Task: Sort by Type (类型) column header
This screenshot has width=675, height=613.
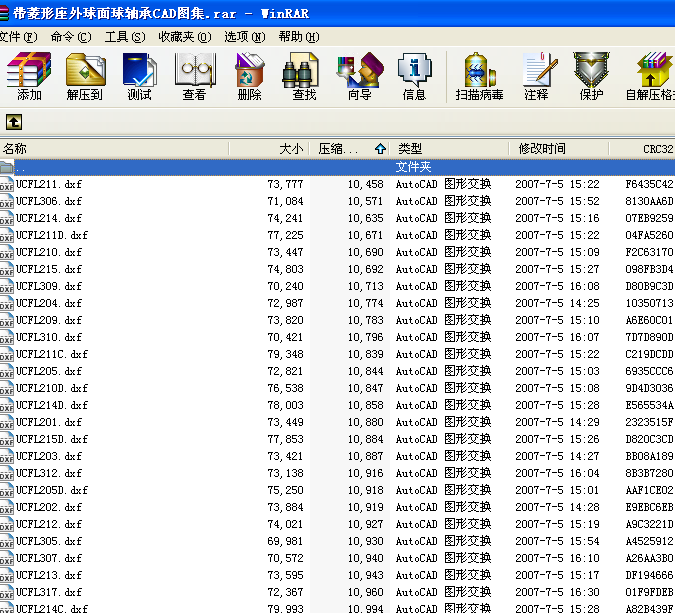Action: [x=449, y=149]
